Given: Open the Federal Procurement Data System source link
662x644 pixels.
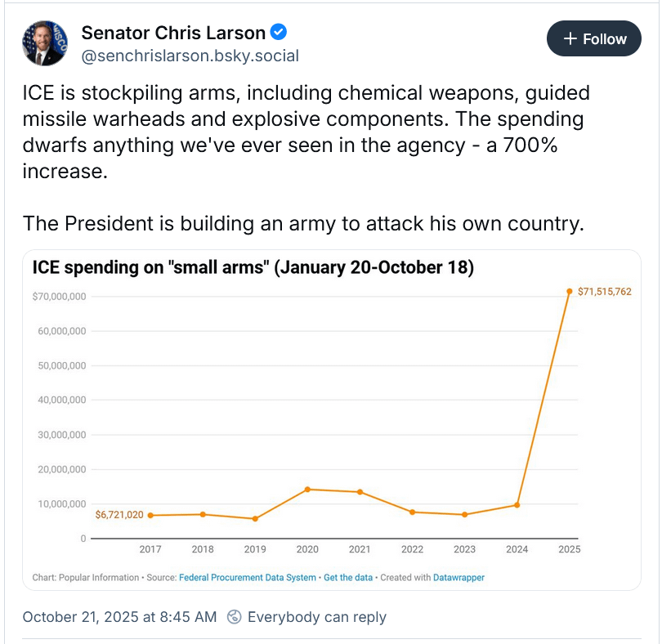Looking at the screenshot, I should click(x=247, y=578).
